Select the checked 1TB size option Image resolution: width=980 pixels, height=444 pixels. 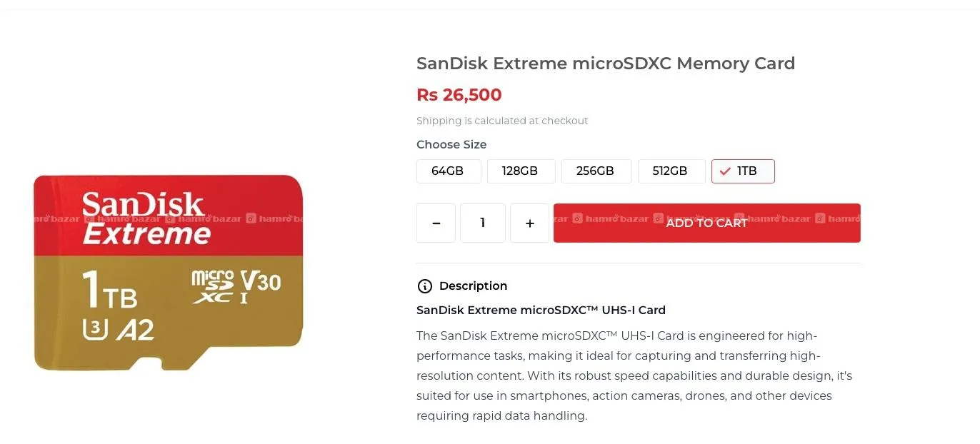point(743,171)
